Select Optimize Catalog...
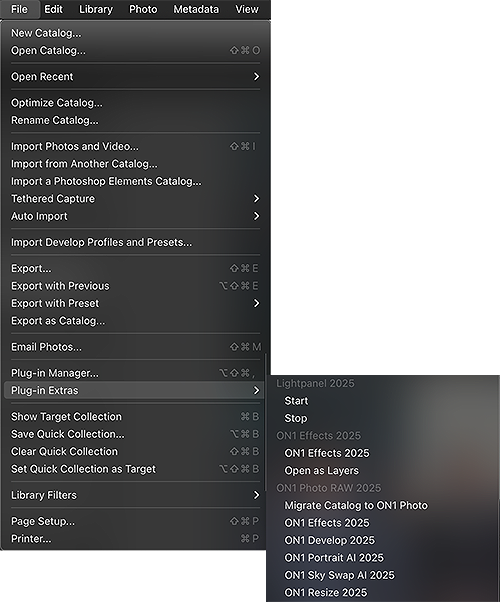 click(x=135, y=103)
